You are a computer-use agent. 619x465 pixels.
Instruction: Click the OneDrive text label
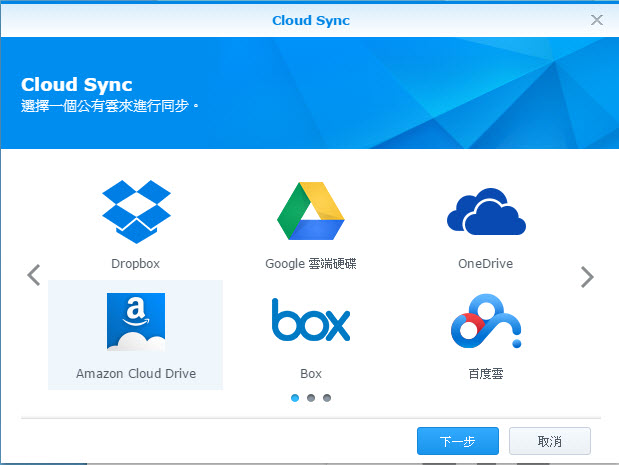tap(486, 263)
